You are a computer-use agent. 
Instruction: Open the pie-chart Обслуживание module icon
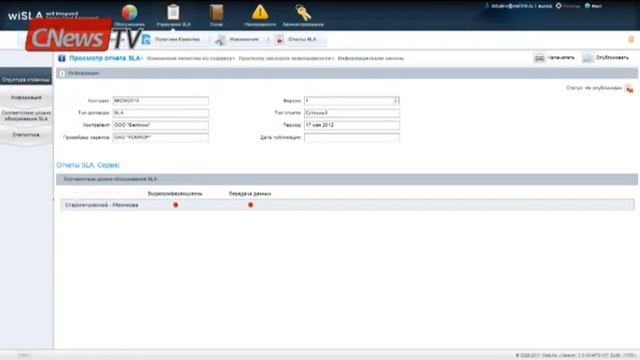[x=129, y=13]
